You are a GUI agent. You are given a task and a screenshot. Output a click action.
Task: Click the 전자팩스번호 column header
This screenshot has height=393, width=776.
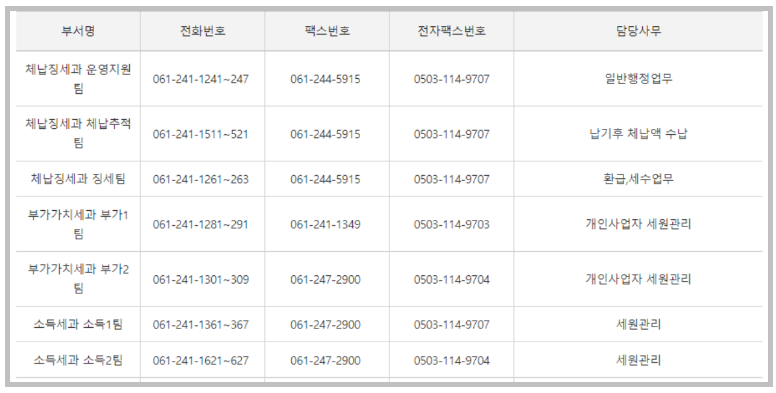click(x=451, y=31)
